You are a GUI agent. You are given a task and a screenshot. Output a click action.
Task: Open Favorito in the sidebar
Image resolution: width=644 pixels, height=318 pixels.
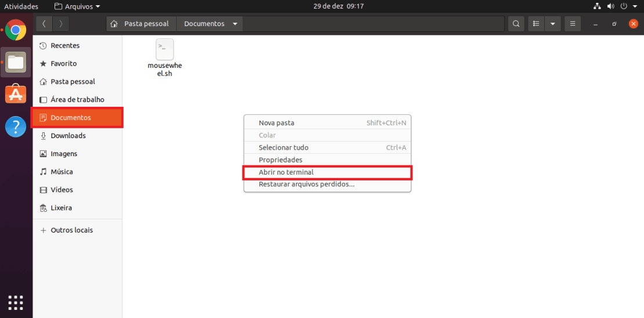78,64
